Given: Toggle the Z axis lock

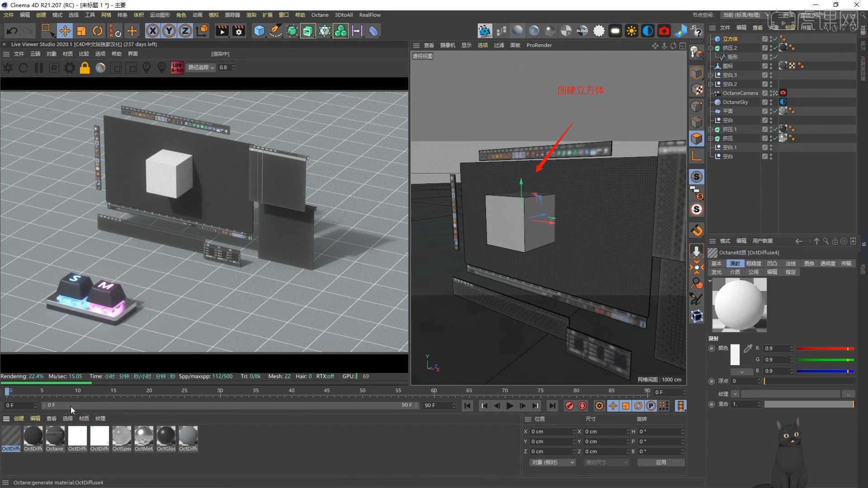Looking at the screenshot, I should pyautogui.click(x=185, y=31).
